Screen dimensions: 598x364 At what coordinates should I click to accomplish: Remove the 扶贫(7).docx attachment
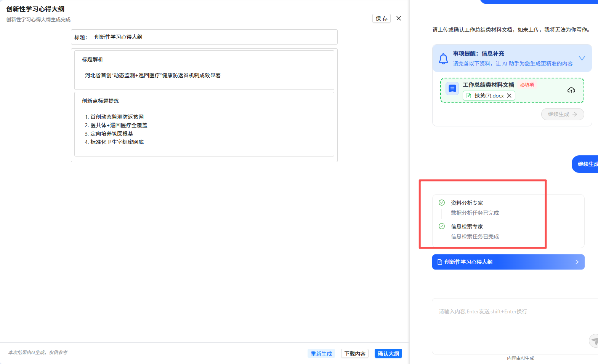(509, 96)
